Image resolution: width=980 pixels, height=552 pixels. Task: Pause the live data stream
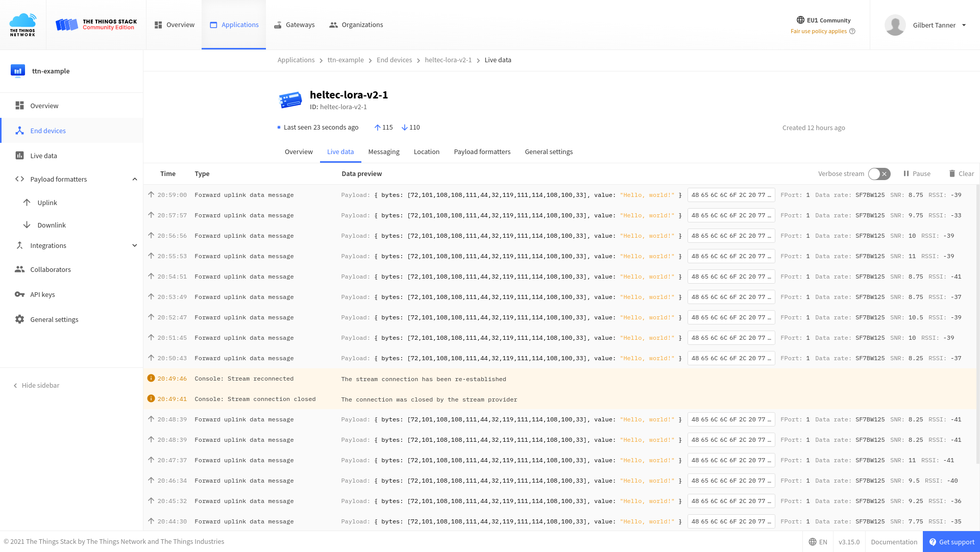click(x=917, y=173)
